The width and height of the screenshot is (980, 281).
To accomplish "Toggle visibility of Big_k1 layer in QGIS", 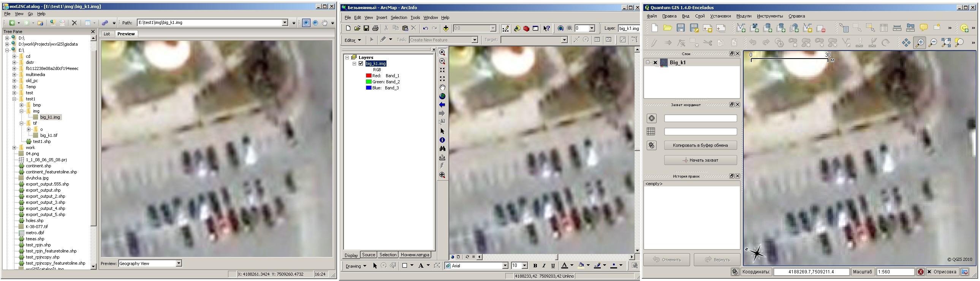I will point(655,62).
